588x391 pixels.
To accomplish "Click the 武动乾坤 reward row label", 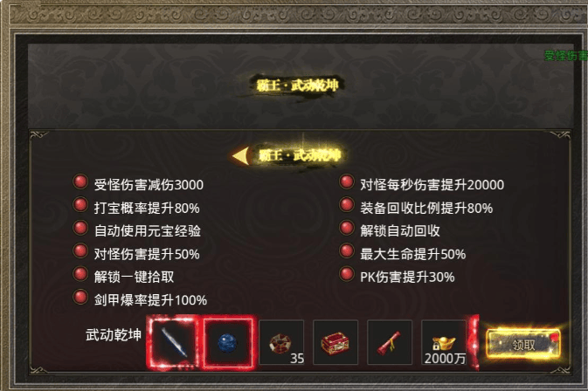I will [114, 334].
